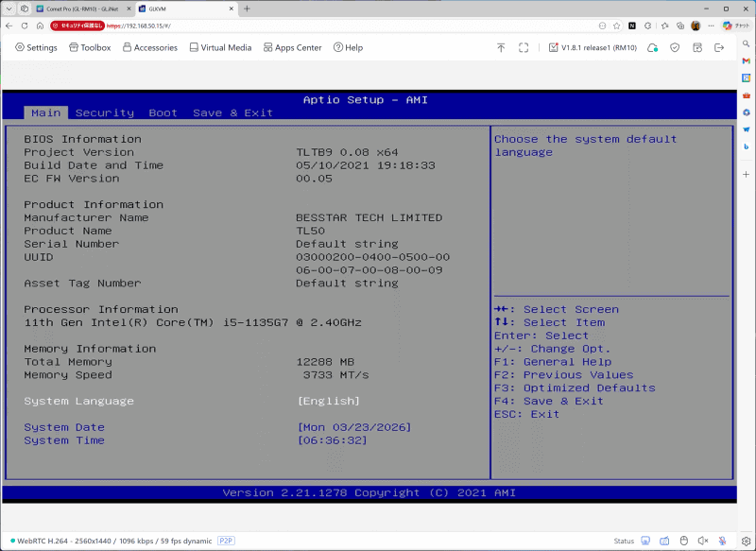756x551 pixels.
Task: Open the Copilot chat button
Action: pyautogui.click(x=736, y=26)
